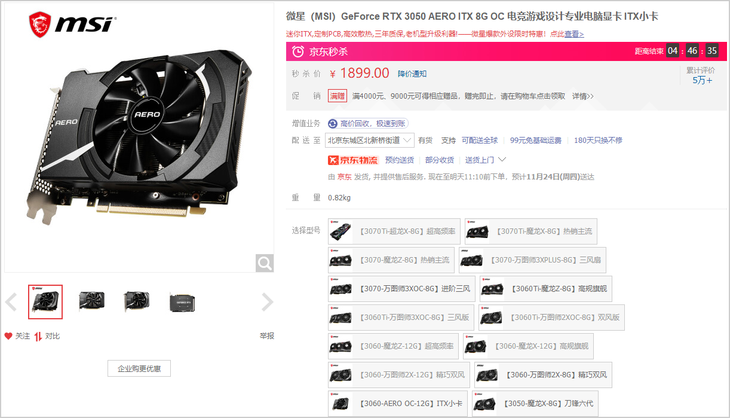730x418 pixels.
Task: Select the second graphics card thumbnail
Action: pos(92,302)
